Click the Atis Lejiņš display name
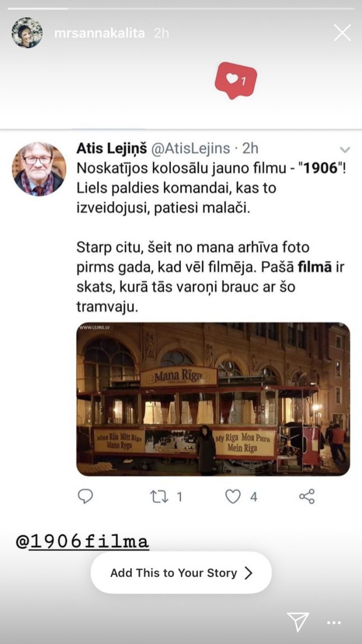 (112, 149)
